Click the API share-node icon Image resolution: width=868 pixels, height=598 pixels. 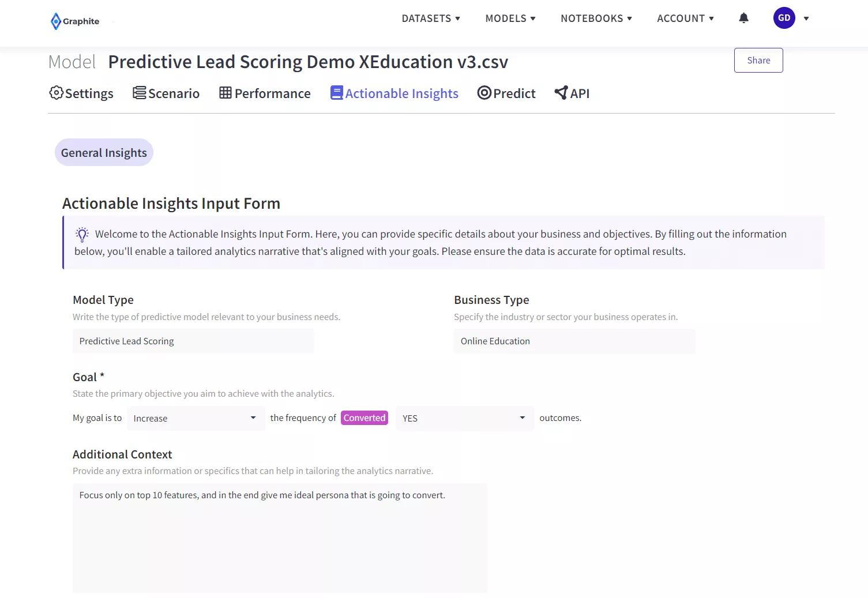tap(561, 93)
